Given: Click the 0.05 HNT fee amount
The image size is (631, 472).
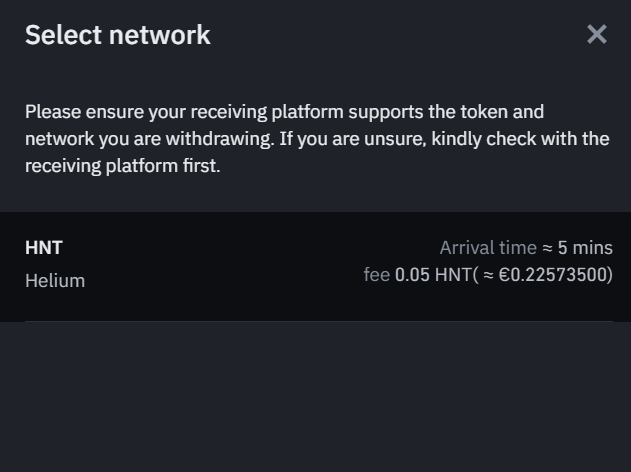Looking at the screenshot, I should click(432, 275).
